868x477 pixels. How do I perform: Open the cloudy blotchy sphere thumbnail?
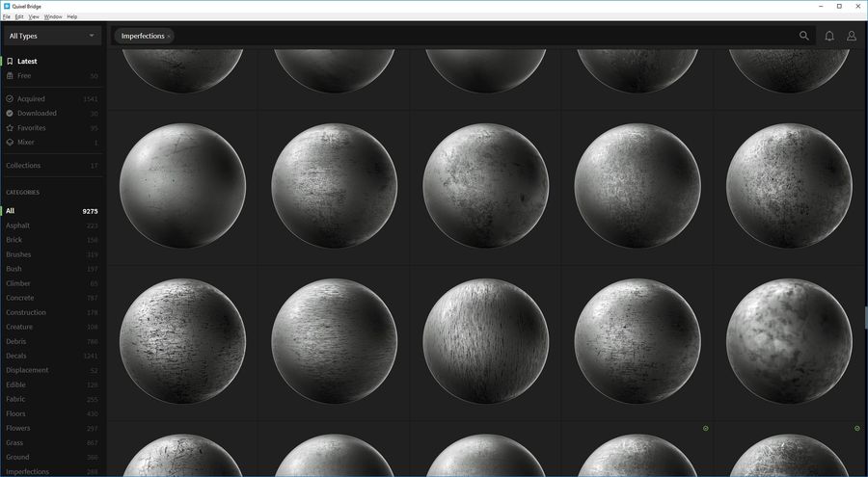pyautogui.click(x=789, y=341)
